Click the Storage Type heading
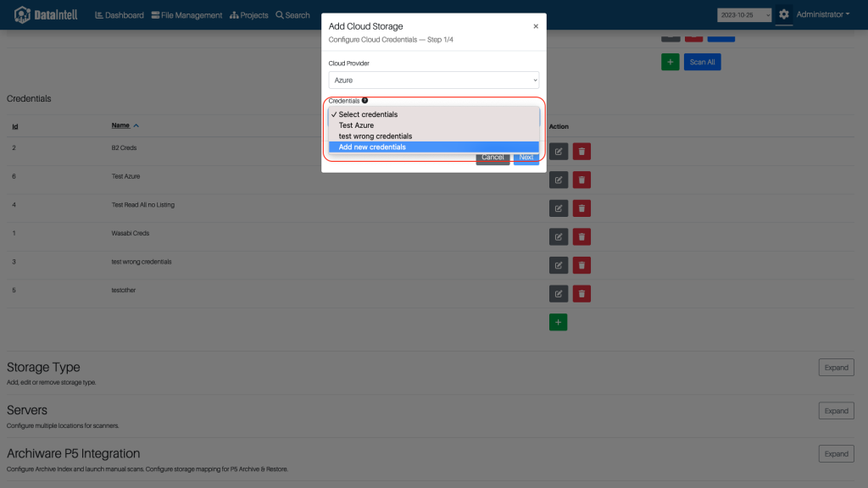The image size is (868, 488). click(x=43, y=368)
